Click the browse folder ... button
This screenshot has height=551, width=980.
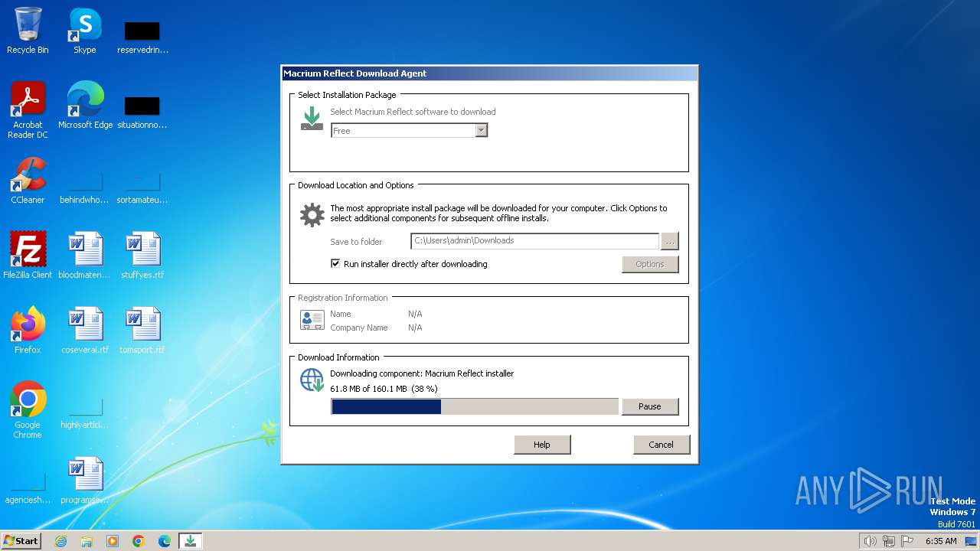[669, 241]
